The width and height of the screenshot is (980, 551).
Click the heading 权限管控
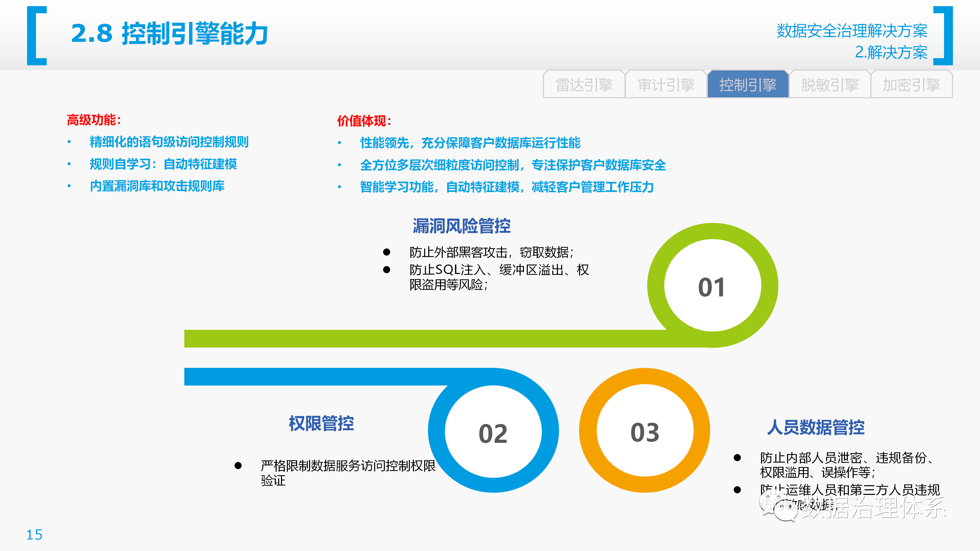pyautogui.click(x=322, y=423)
